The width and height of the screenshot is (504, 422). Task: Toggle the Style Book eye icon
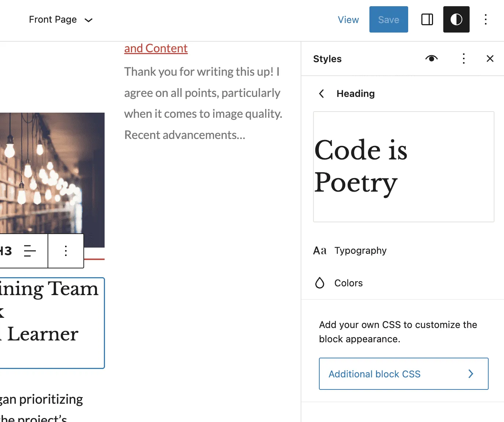(432, 59)
